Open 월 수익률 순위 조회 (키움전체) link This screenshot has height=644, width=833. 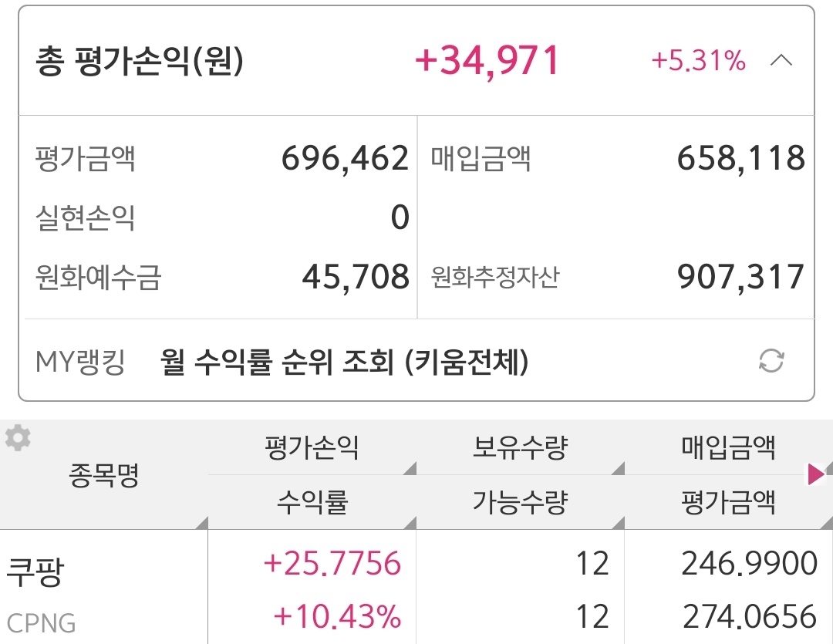coord(345,362)
